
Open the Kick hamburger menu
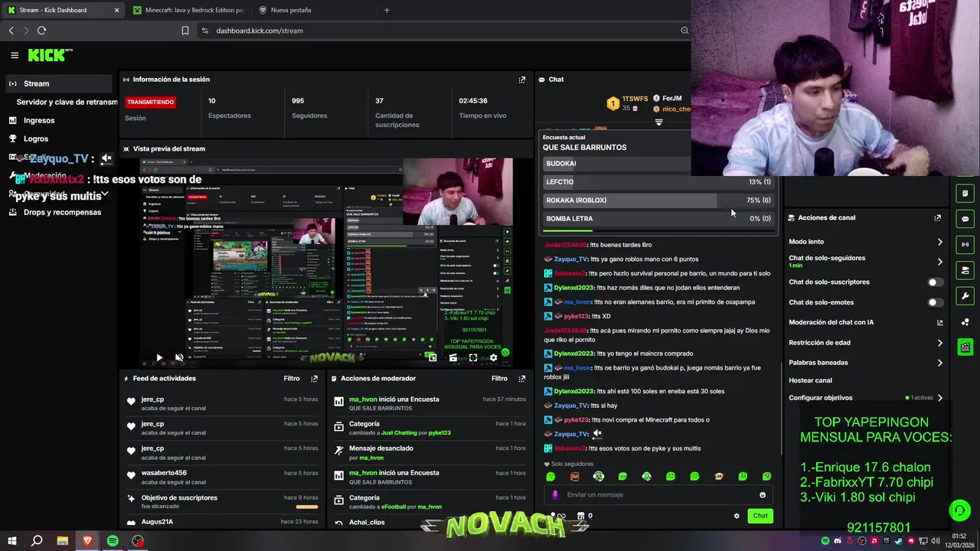tap(15, 55)
